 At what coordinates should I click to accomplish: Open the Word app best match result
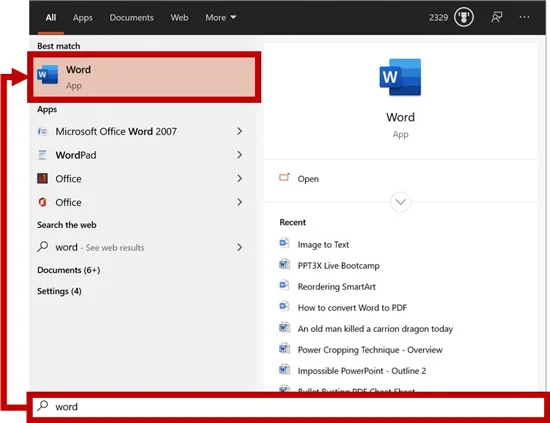pos(144,77)
